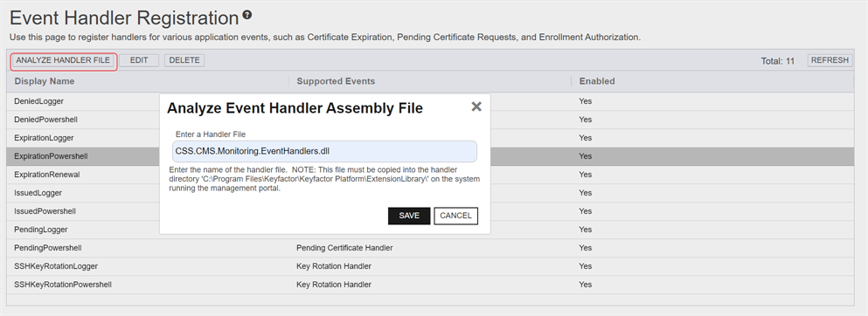
Task: Click Enabled Yes for SSHKeyRotationPowershell
Action: tap(585, 285)
